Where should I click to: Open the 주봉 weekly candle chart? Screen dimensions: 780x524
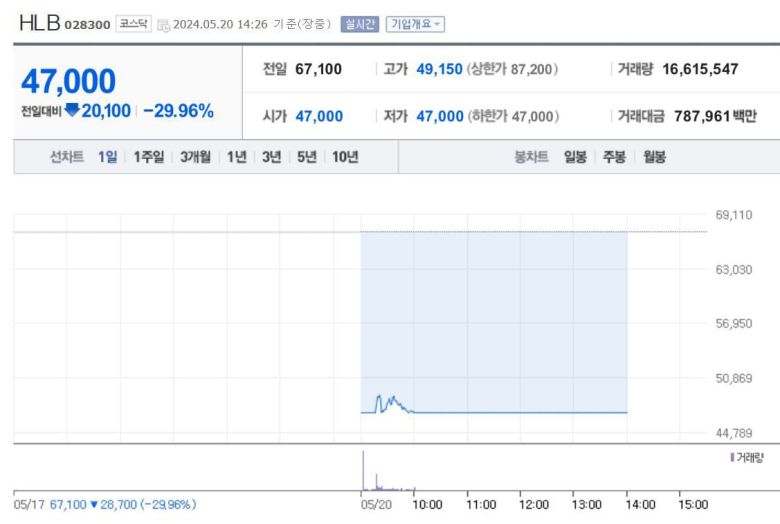click(x=614, y=157)
